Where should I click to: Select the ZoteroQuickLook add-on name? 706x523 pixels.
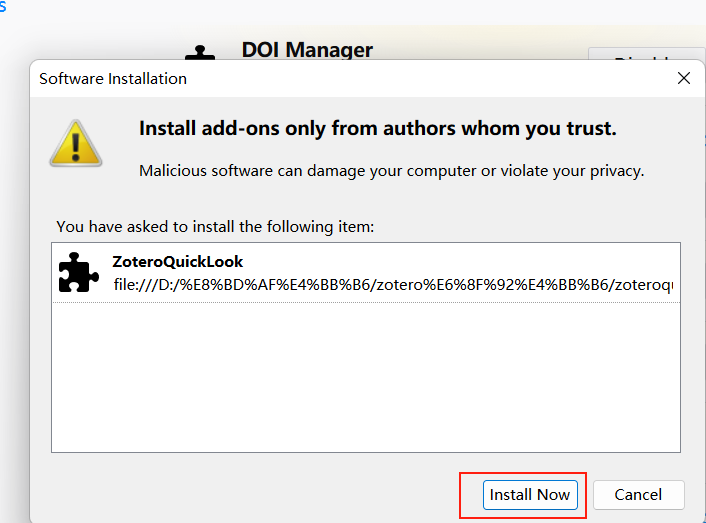pyautogui.click(x=178, y=262)
